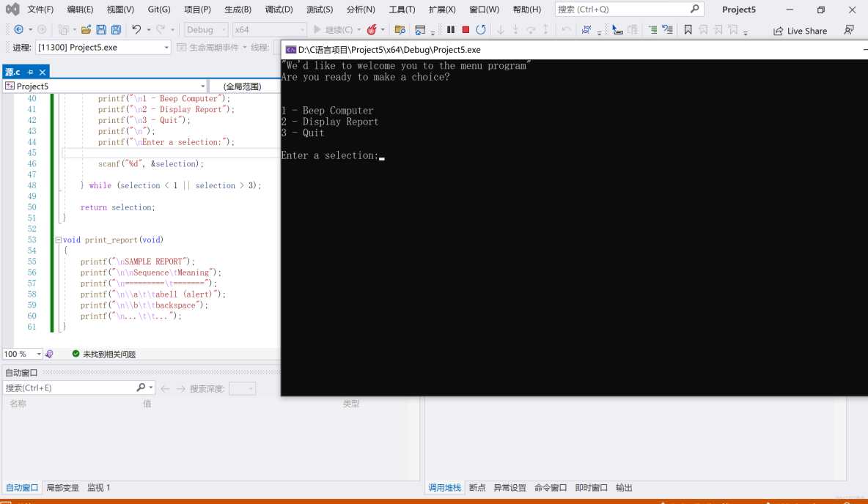Open the 调试(D) menu
The height and width of the screenshot is (504, 868).
[279, 10]
